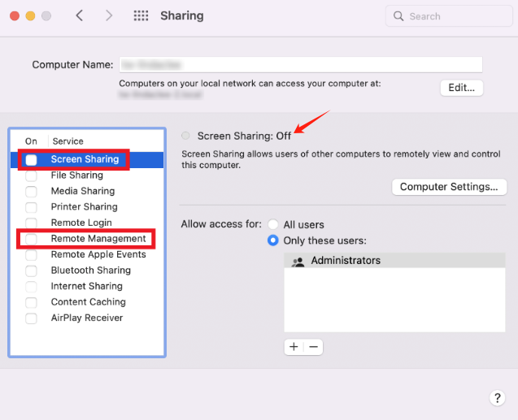Toggle the Content Caching checkbox
The height and width of the screenshot is (420, 518).
31,302
